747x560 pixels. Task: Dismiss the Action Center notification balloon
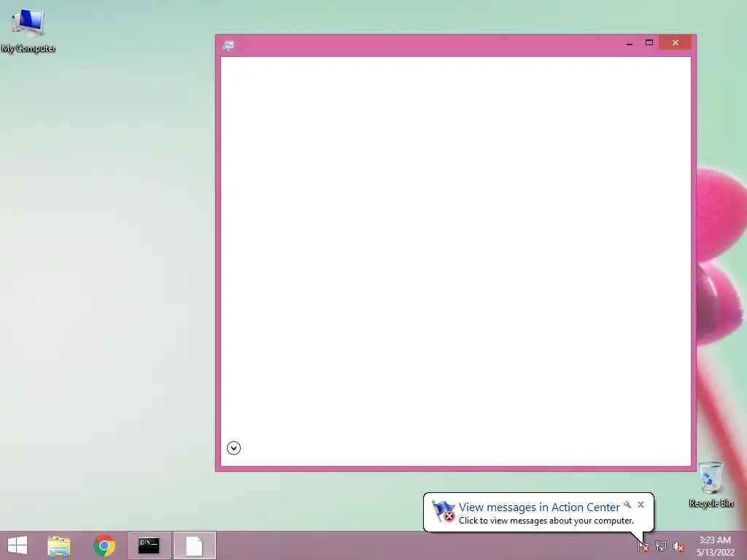coord(640,505)
